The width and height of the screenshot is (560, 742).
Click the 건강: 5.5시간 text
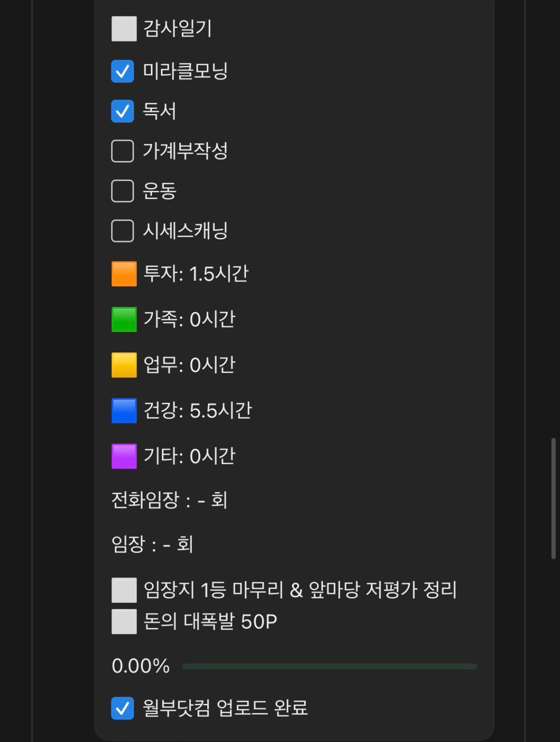(x=197, y=410)
